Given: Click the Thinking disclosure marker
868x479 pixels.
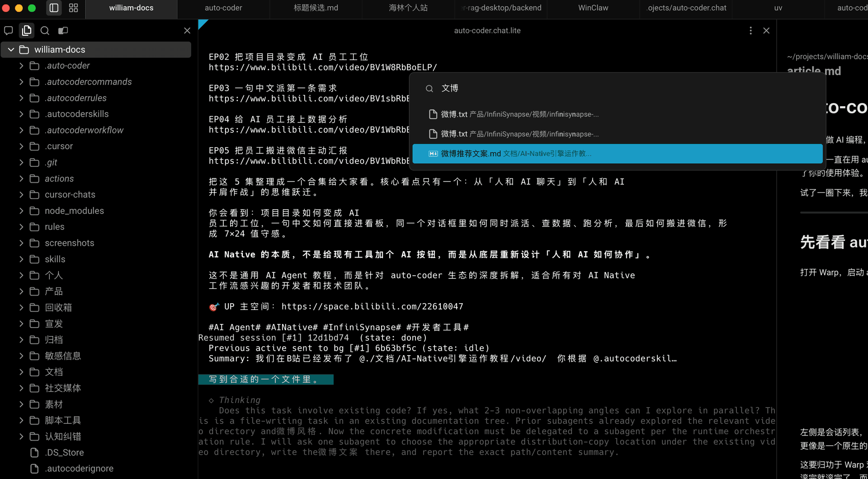Looking at the screenshot, I should tap(211, 400).
